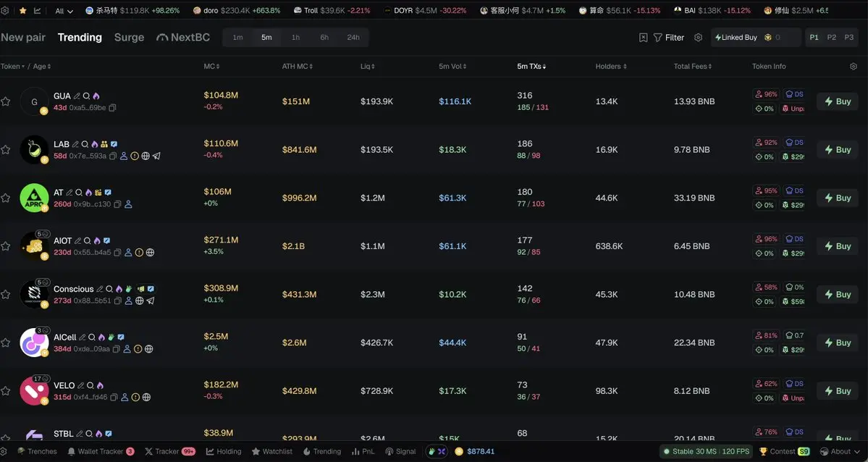Star the AICell token row
The width and height of the screenshot is (868, 462).
coord(6,343)
